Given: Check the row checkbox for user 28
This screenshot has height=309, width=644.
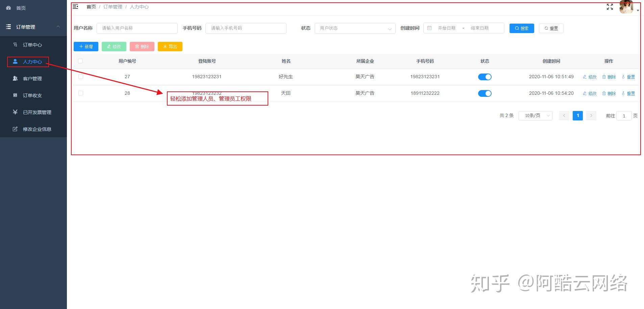Looking at the screenshot, I should 80,93.
